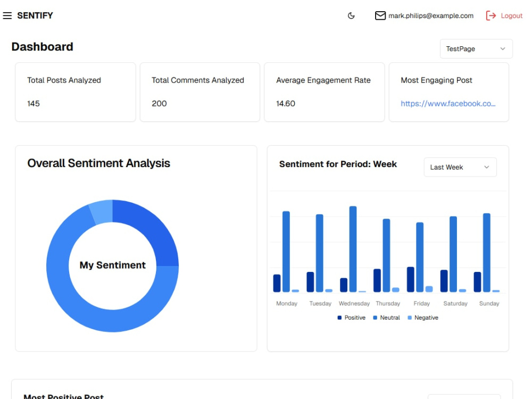The height and width of the screenshot is (399, 532).
Task: Click the Wednesday axis label
Action: click(x=354, y=303)
